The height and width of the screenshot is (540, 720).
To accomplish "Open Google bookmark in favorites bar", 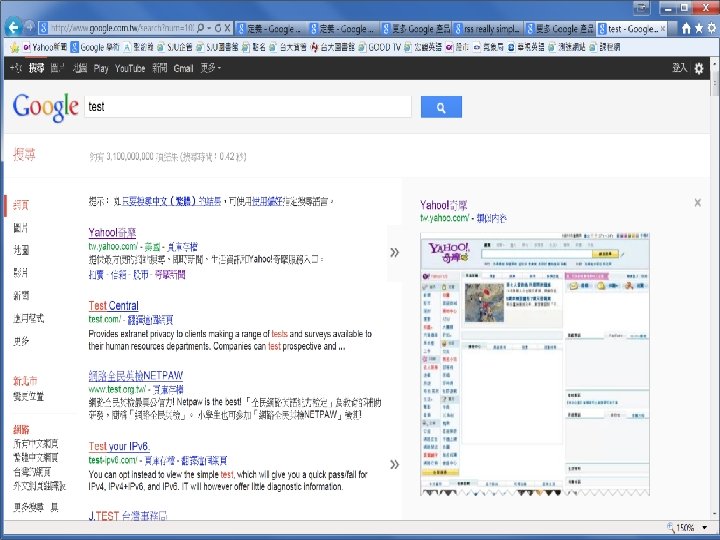I will tap(95, 47).
